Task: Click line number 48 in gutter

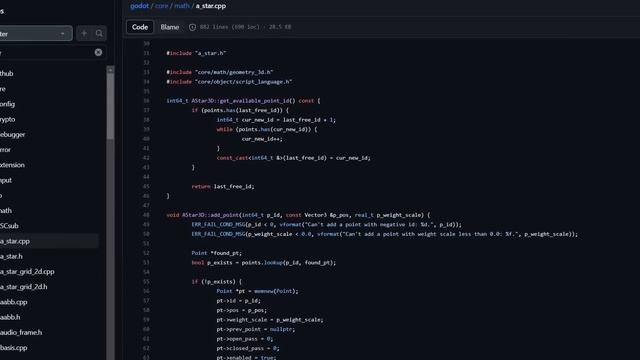Action: point(147,215)
